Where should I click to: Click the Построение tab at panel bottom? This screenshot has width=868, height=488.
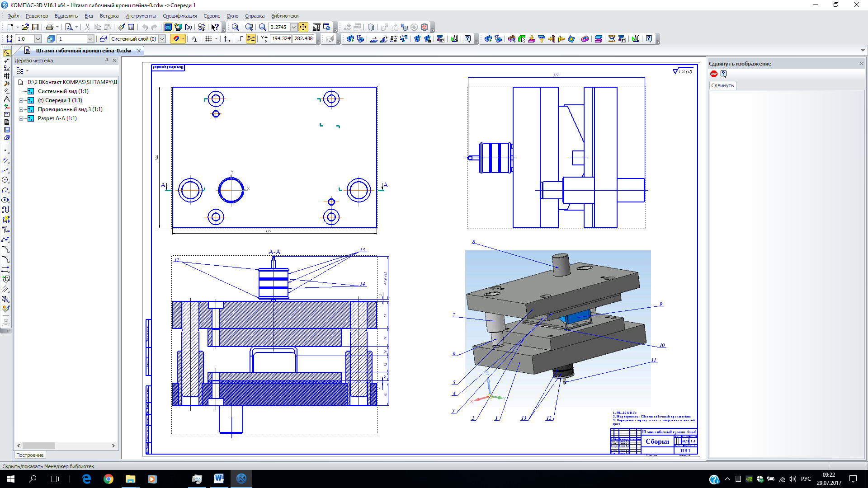30,455
